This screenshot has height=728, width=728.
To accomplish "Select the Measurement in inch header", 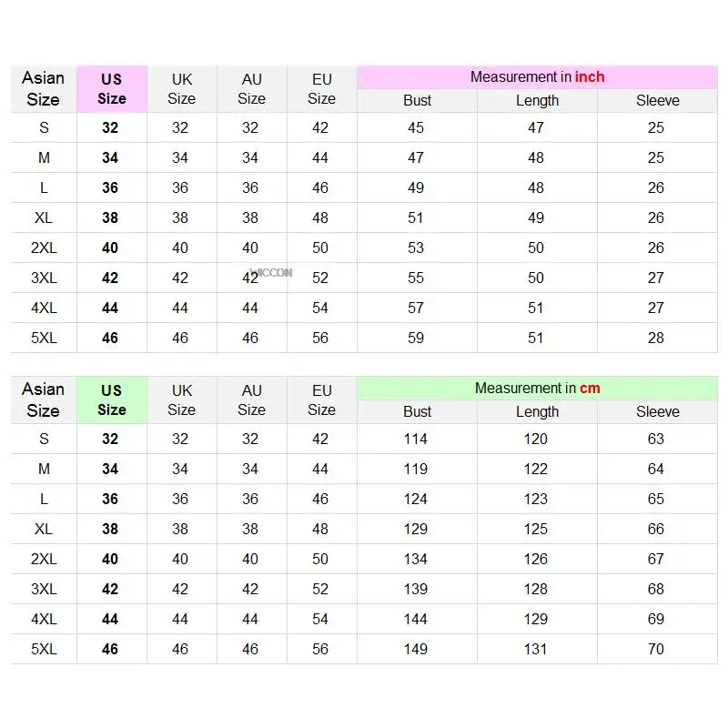I will coord(537,76).
